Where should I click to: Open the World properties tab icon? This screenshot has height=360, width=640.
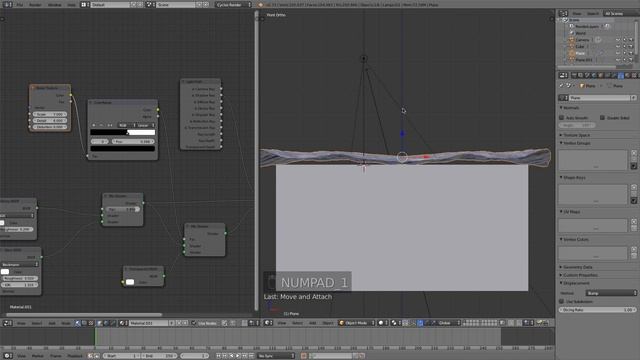594,76
